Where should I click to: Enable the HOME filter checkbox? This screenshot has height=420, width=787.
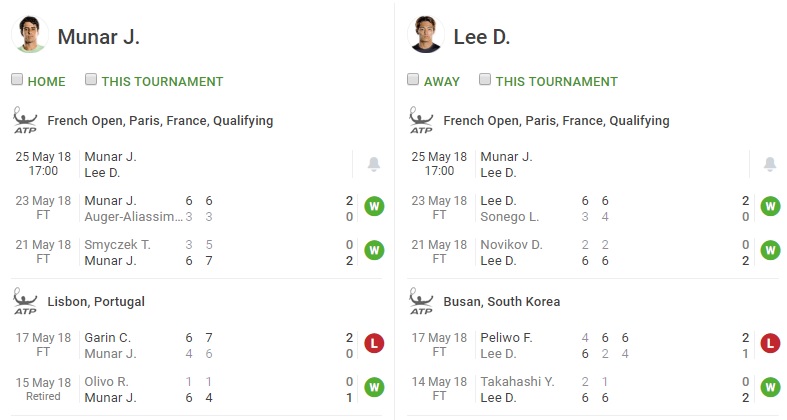click(x=17, y=79)
